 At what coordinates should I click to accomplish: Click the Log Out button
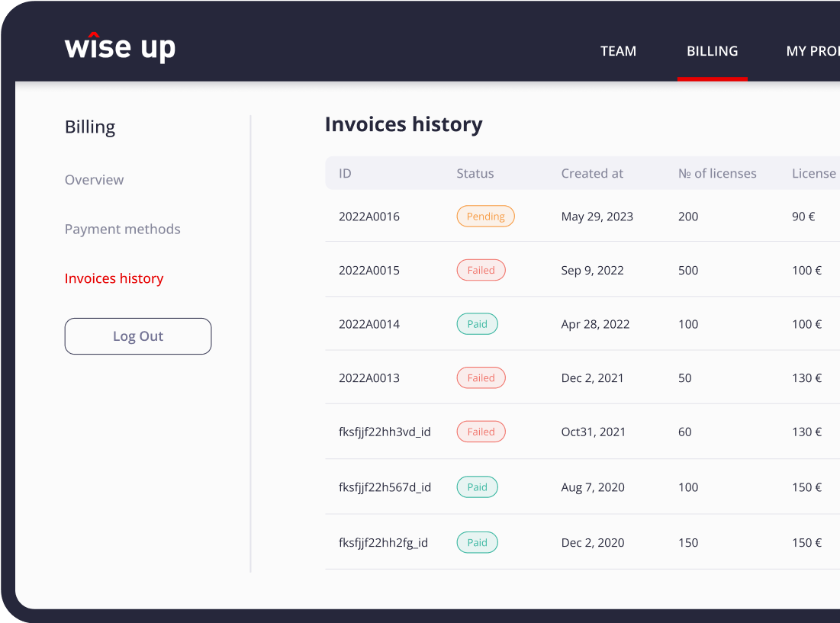[x=138, y=336]
